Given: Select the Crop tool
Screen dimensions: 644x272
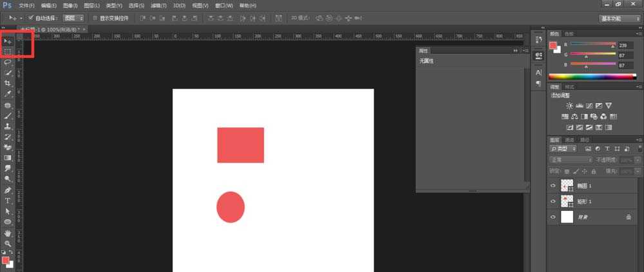Looking at the screenshot, I should [x=8, y=84].
